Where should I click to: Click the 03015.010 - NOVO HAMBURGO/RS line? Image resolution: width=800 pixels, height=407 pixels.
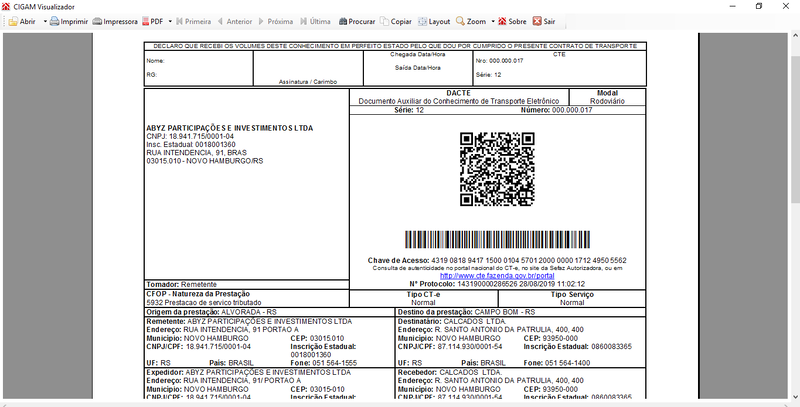(x=205, y=161)
